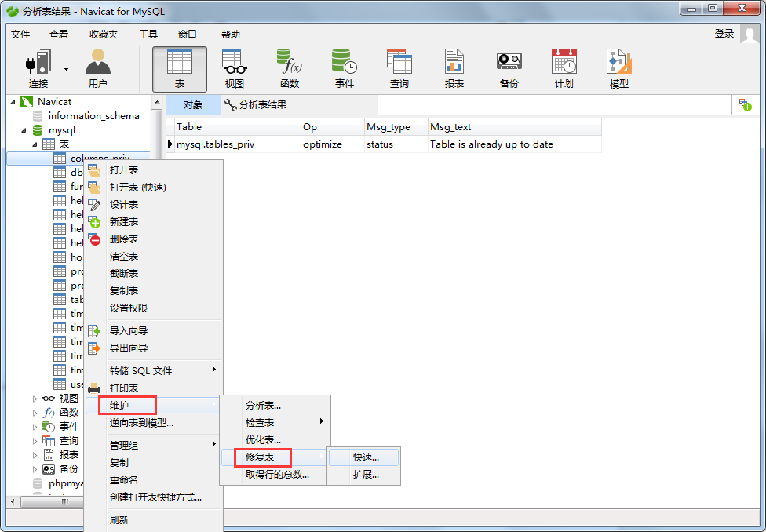The image size is (766, 532).
Task: Click the information_schema database icon
Action: tap(38, 116)
